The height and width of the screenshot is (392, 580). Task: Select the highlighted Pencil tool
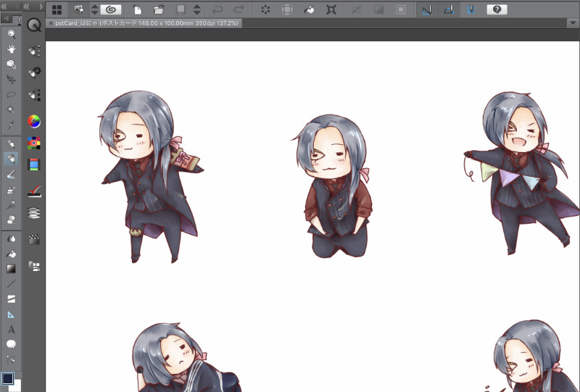[12, 159]
